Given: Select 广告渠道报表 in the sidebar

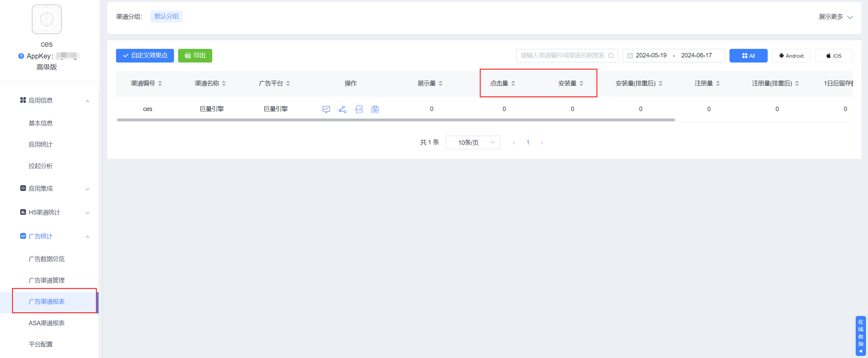Looking at the screenshot, I should (47, 302).
